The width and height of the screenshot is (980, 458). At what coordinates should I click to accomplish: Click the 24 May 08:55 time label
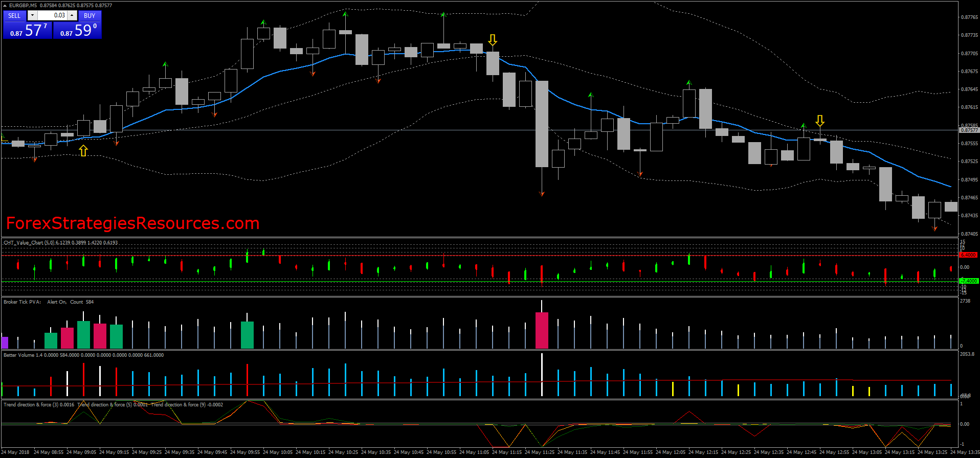coord(49,452)
